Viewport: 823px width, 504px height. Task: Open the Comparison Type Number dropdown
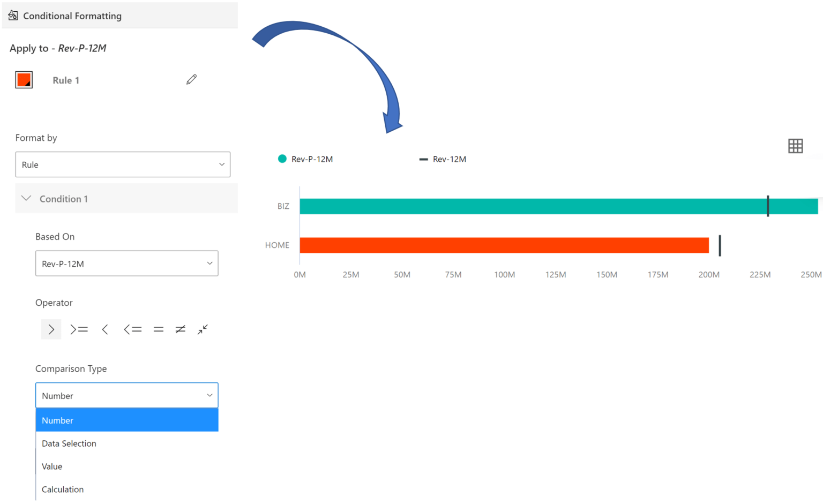127,396
